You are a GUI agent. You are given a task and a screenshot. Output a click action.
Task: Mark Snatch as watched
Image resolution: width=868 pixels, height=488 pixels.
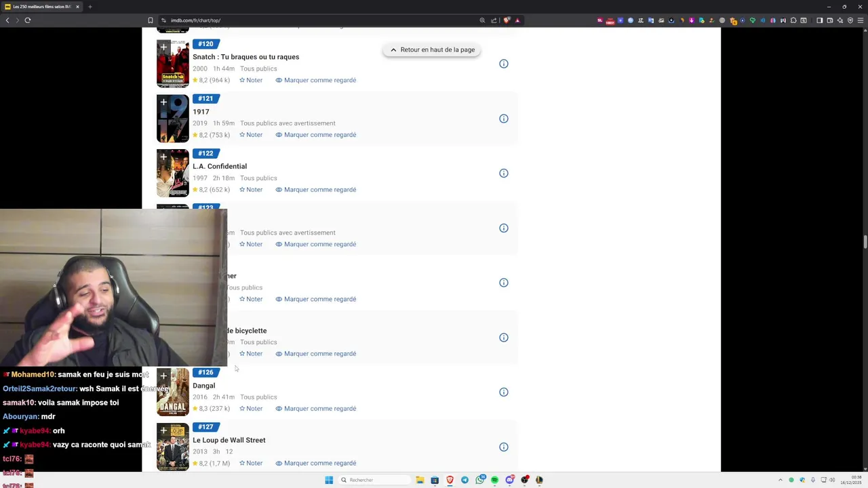tap(315, 80)
